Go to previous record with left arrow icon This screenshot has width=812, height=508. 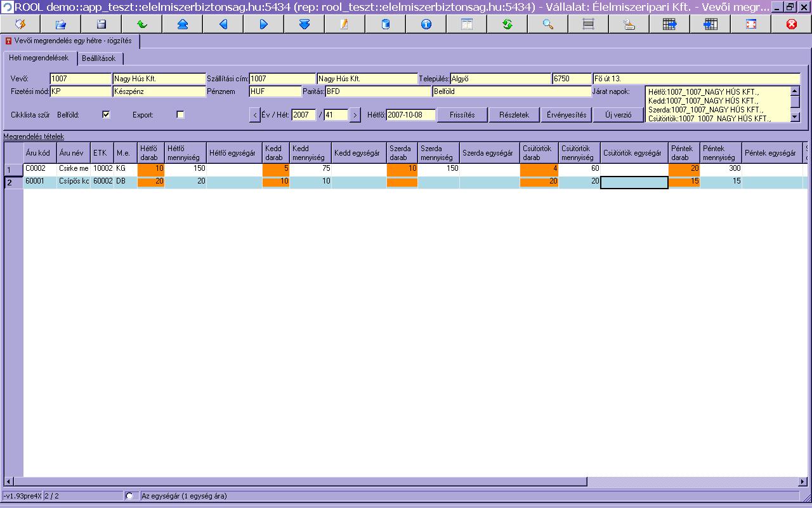(x=223, y=24)
